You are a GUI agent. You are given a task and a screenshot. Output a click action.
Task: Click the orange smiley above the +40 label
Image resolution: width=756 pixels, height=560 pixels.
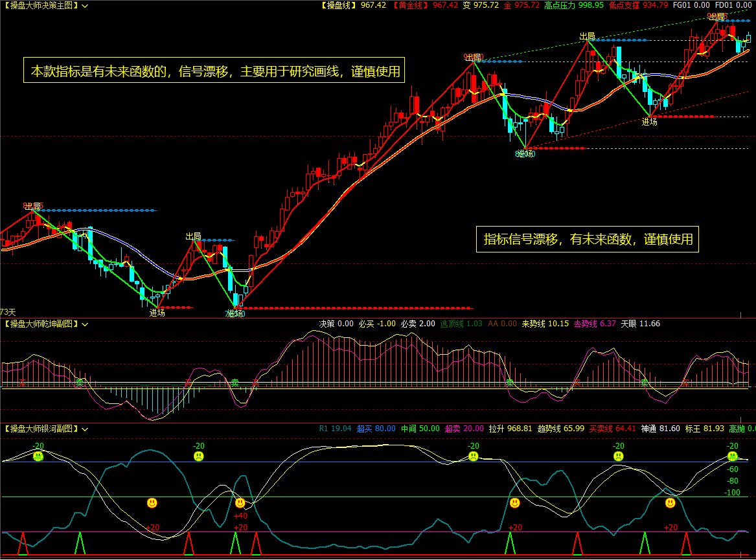[x=240, y=503]
